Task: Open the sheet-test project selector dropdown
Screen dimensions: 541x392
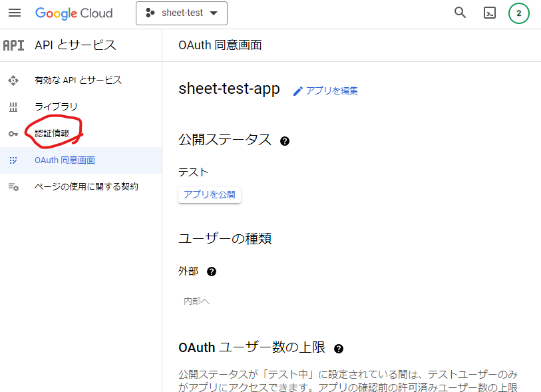Action: (x=181, y=13)
